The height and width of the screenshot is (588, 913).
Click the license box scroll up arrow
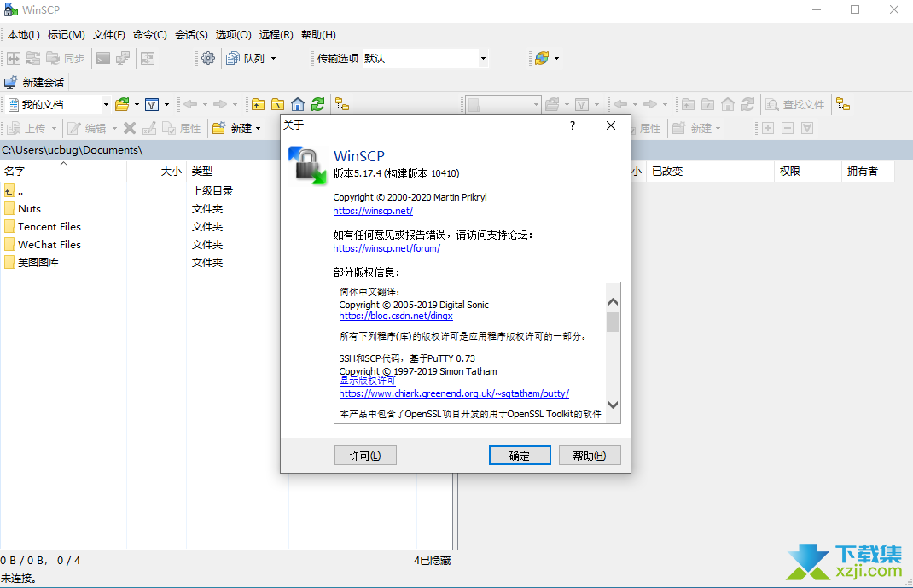[x=613, y=302]
